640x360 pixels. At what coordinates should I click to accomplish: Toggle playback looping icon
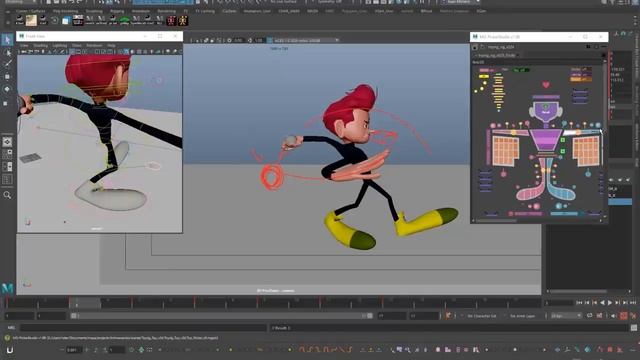590,316
